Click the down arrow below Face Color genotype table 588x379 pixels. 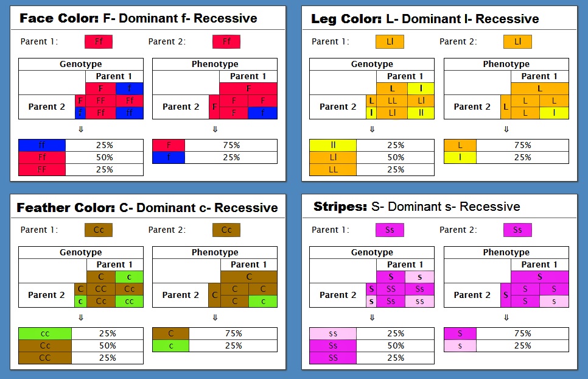(x=80, y=129)
